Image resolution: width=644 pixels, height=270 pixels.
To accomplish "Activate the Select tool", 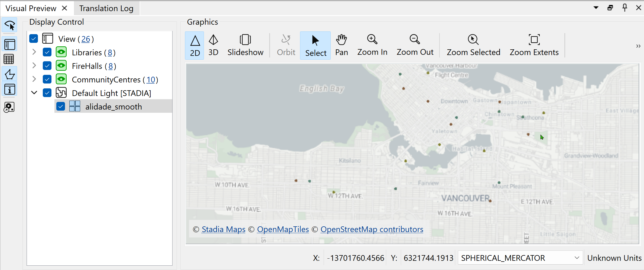I will click(x=316, y=46).
